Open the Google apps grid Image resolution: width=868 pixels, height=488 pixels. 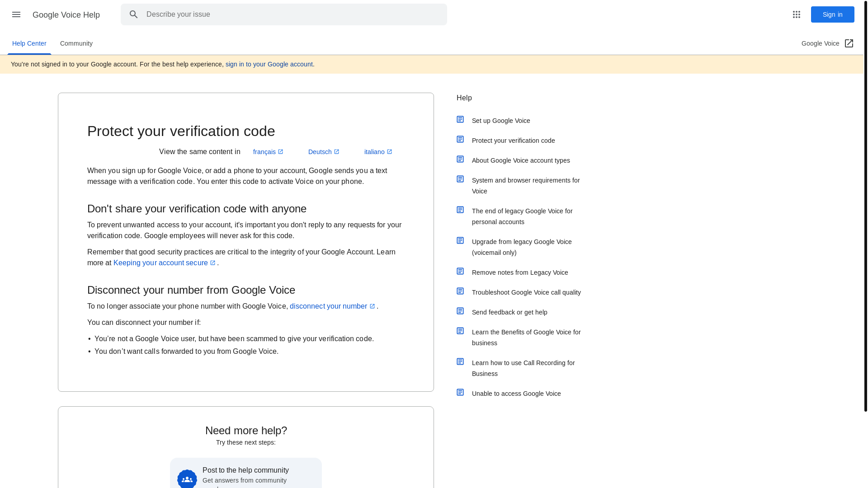[x=797, y=14]
